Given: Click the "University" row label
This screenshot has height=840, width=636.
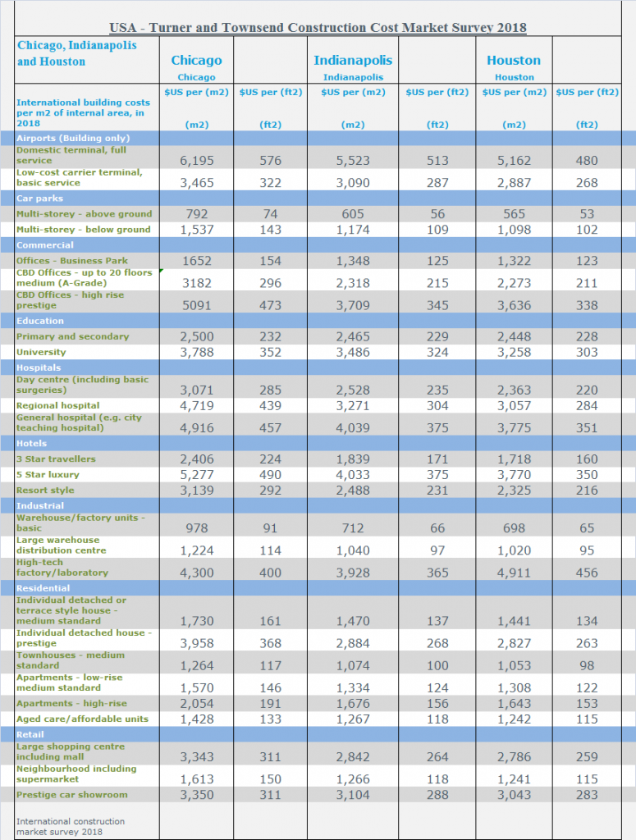Looking at the screenshot, I should coord(41,352).
